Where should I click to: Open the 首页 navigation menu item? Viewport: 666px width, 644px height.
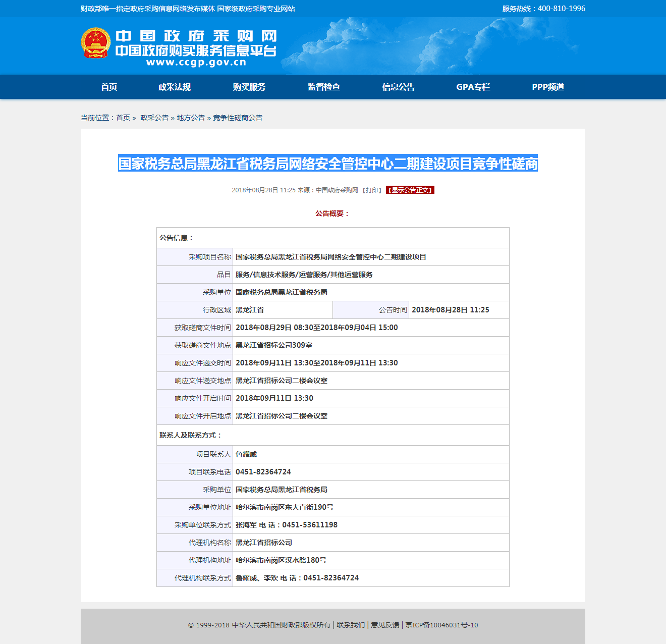coord(109,87)
